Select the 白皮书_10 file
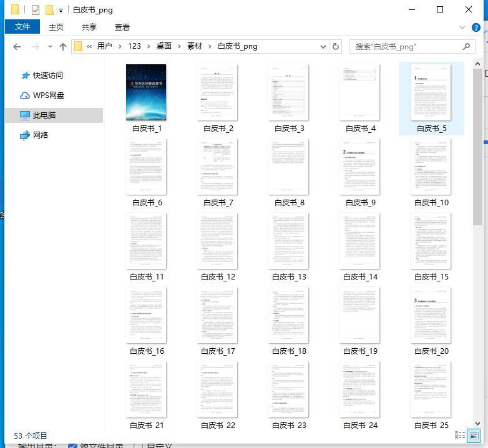The image size is (488, 448). pyautogui.click(x=431, y=173)
